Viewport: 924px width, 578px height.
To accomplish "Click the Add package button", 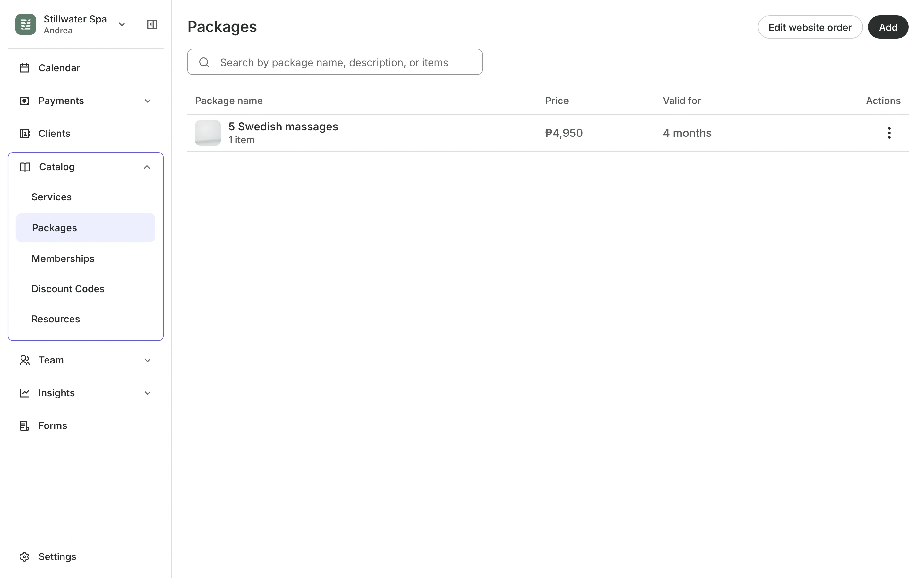I will pos(888,27).
